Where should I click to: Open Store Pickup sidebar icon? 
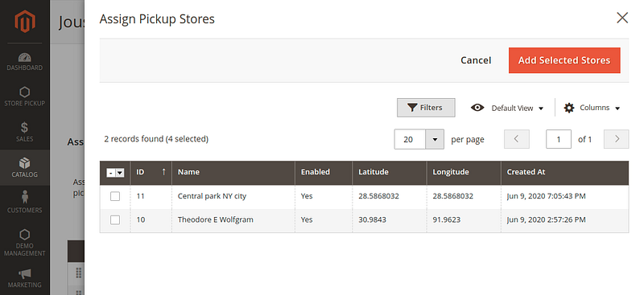point(25,92)
